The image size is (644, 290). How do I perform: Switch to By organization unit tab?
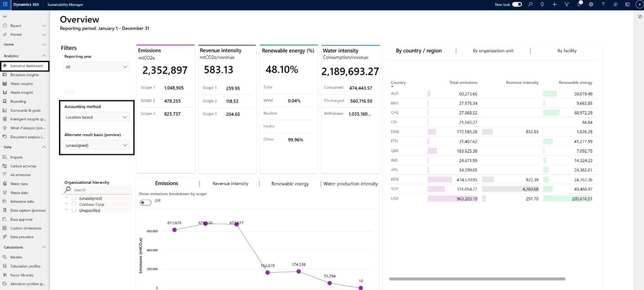click(x=493, y=51)
